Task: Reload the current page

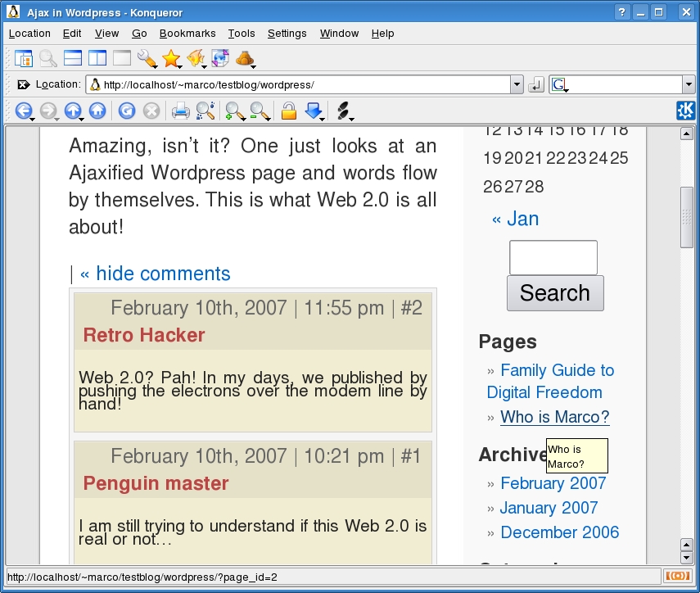Action: [126, 111]
